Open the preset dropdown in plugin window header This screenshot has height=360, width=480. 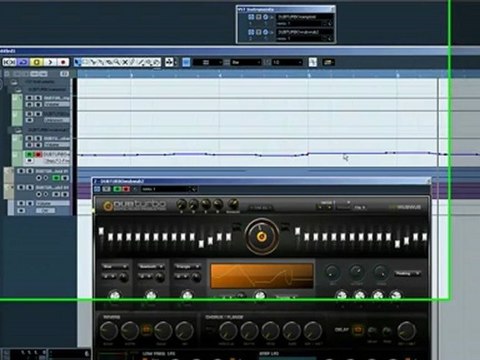(169, 189)
